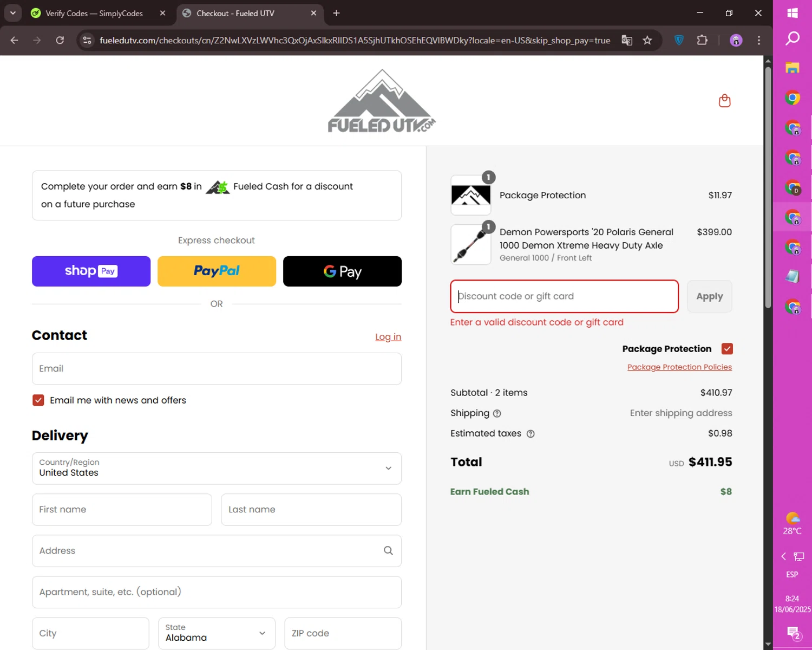Click the Shipping help question mark icon
The image size is (812, 650).
pos(497,413)
